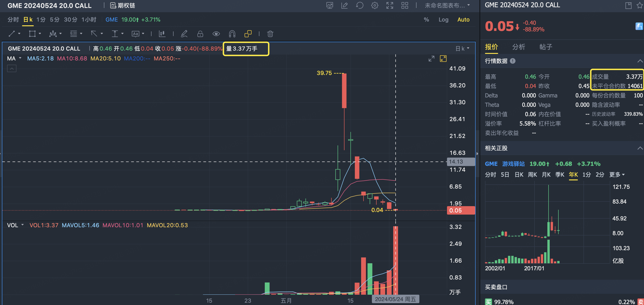Image resolution: width=644 pixels, height=305 pixels.
Task: Switch to the 1小时 chart timeframe
Action: 89,19
